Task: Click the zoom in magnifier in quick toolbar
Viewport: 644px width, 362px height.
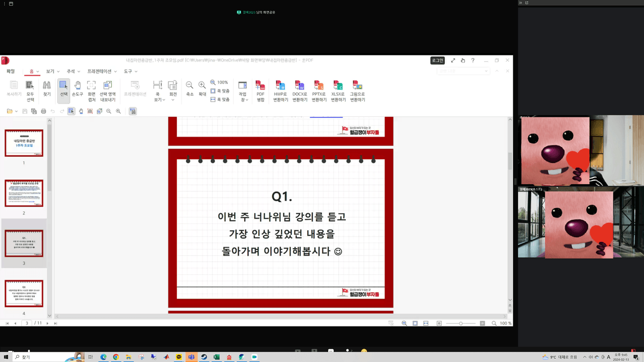Action: pos(118,111)
